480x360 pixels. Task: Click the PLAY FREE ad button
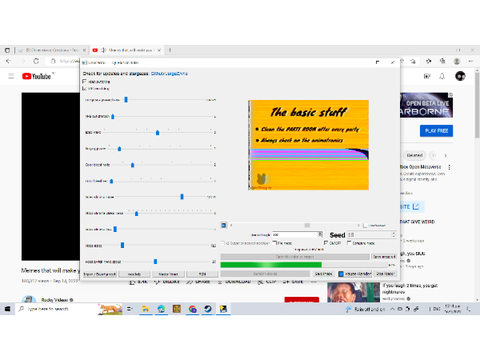(x=436, y=131)
